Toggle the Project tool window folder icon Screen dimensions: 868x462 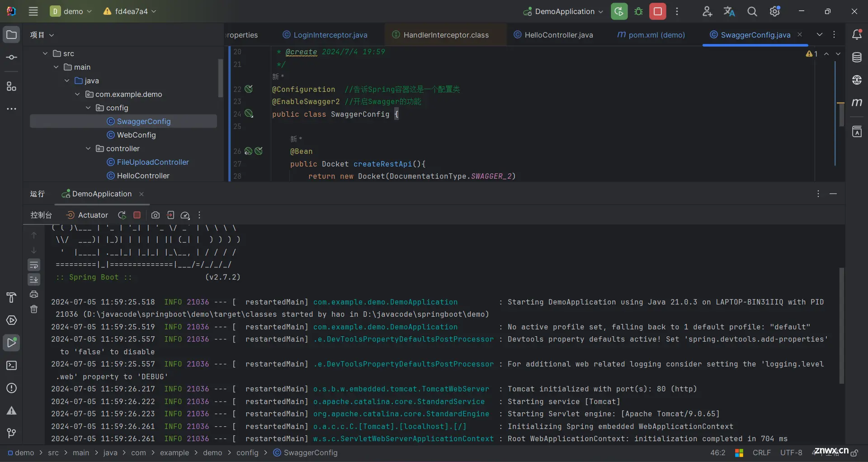pyautogui.click(x=12, y=35)
